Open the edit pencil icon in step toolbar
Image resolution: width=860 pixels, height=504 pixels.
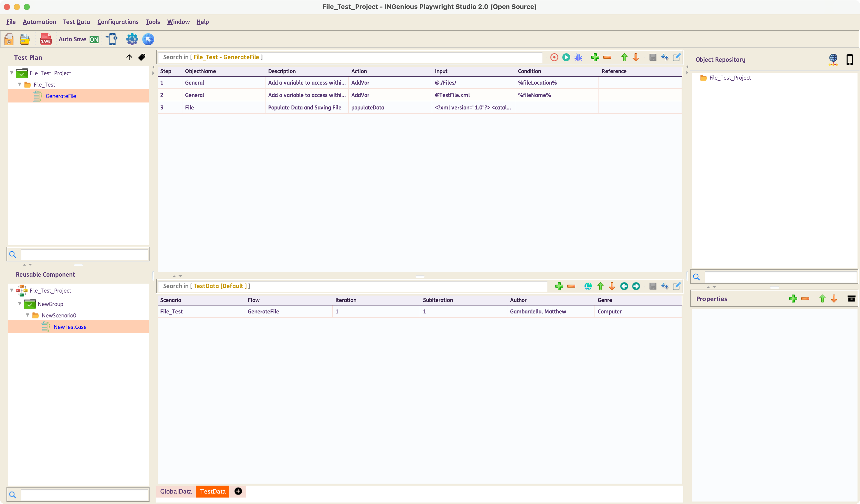click(x=676, y=57)
